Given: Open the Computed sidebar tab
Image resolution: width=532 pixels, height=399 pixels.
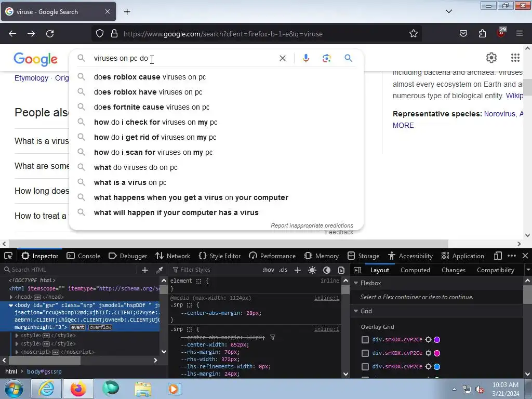Looking at the screenshot, I should click(415, 270).
